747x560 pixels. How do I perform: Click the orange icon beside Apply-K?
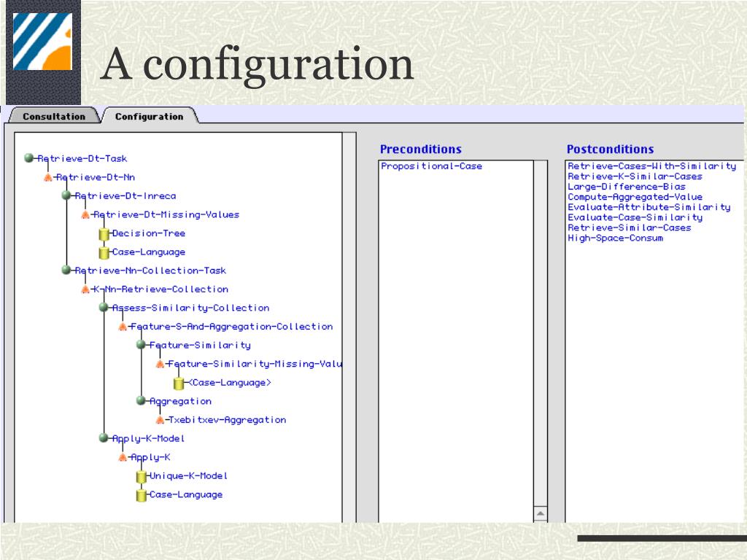pyautogui.click(x=123, y=457)
